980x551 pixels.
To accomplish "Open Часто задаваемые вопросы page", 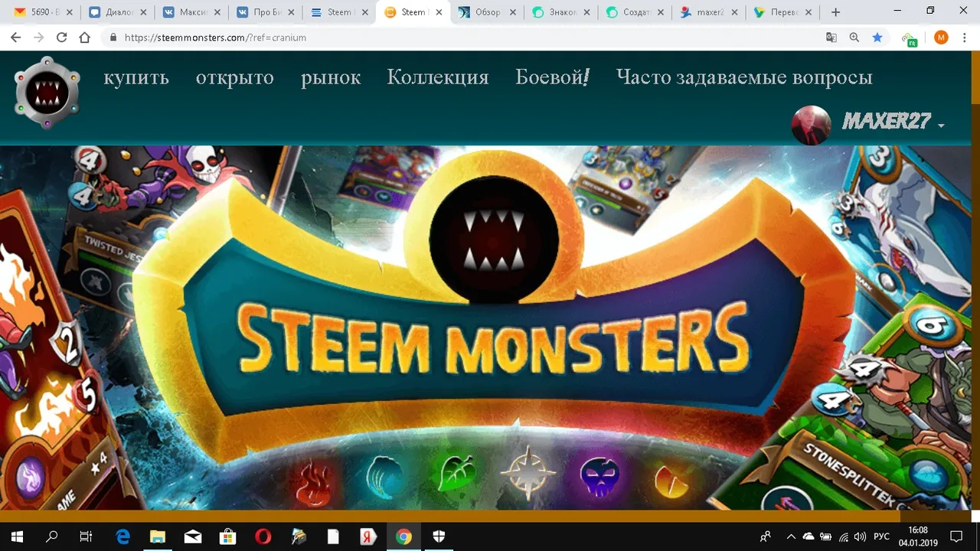I will tap(744, 77).
